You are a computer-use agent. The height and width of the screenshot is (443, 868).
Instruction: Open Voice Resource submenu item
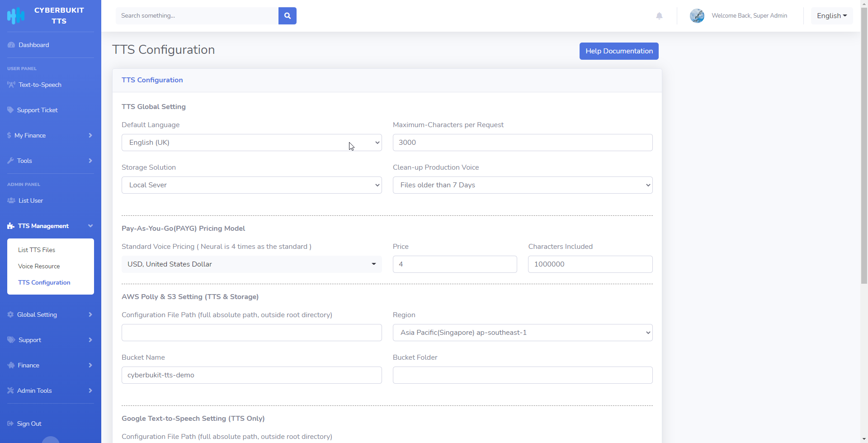[39, 266]
